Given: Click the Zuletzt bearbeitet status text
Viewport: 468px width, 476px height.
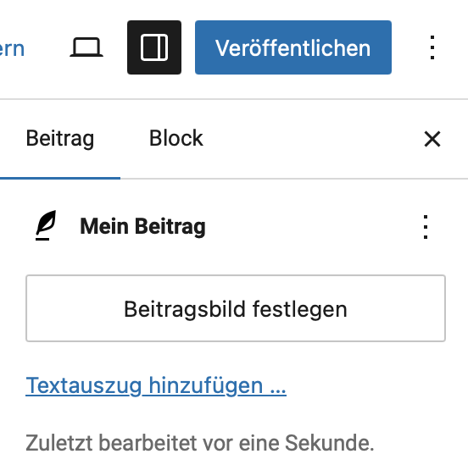Looking at the screenshot, I should click(x=199, y=443).
